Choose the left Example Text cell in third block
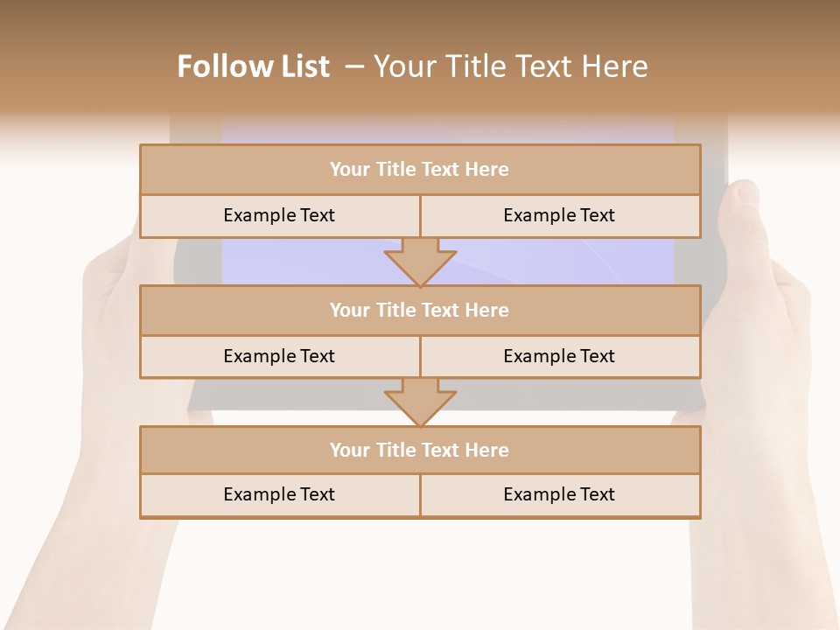 coord(279,495)
